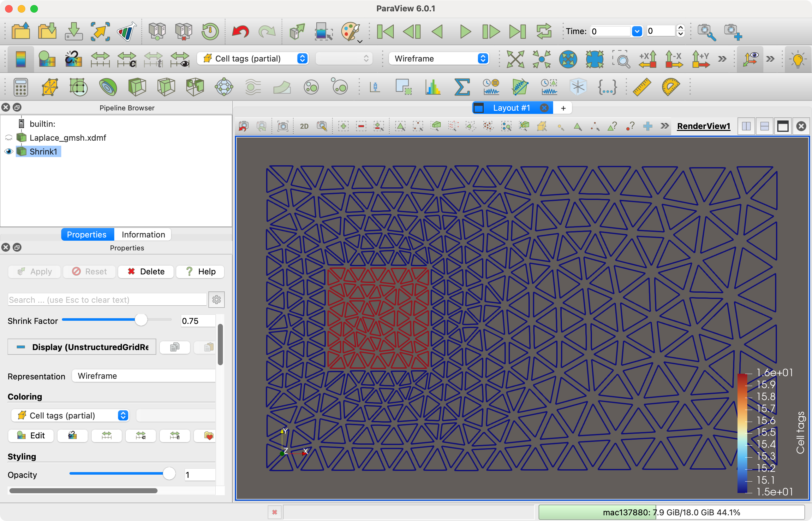Click Reset Camera in main toolbar

click(x=515, y=59)
